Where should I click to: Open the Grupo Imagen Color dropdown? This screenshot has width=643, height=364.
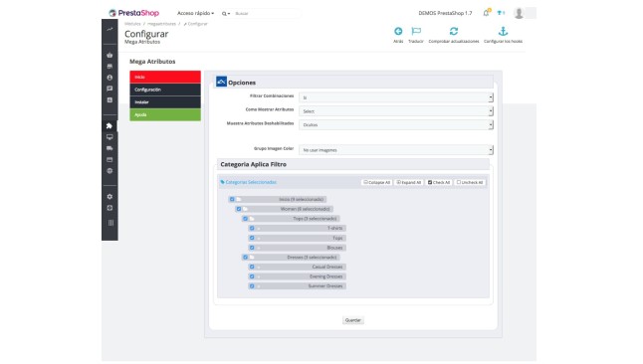396,150
